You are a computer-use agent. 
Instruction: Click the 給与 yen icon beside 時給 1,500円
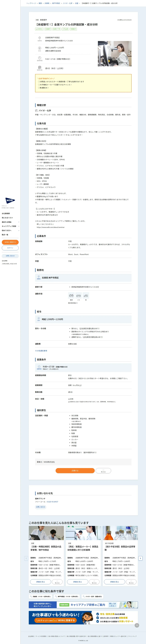pos(39,318)
